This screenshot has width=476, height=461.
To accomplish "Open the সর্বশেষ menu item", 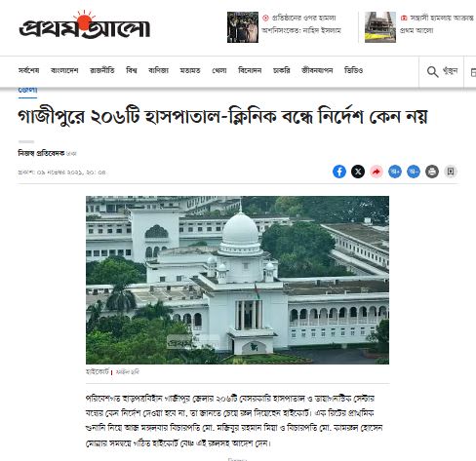I will click(x=29, y=70).
